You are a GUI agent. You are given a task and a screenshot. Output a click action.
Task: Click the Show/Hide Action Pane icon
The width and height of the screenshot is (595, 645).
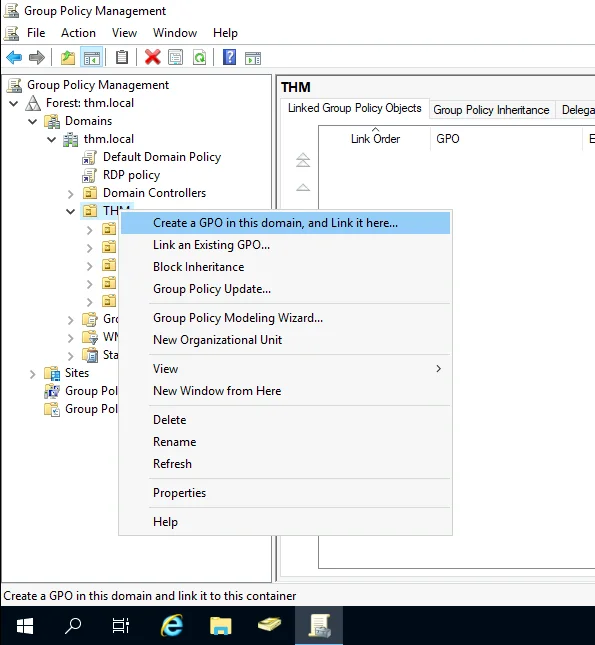tap(253, 58)
